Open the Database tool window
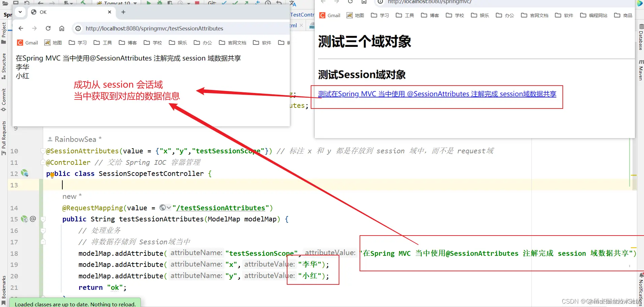 point(641,37)
